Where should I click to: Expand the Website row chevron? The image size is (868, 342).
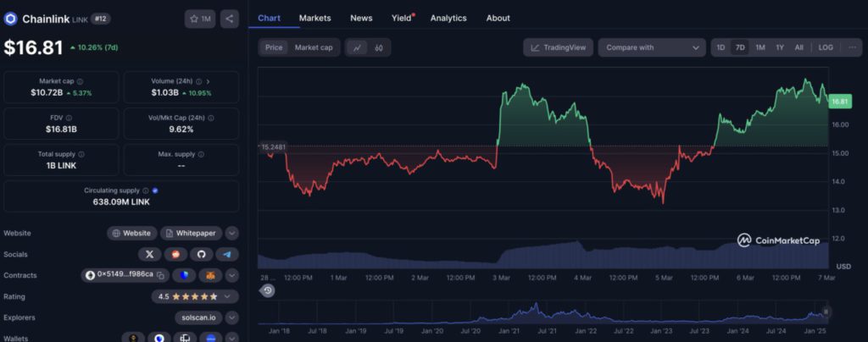[232, 233]
